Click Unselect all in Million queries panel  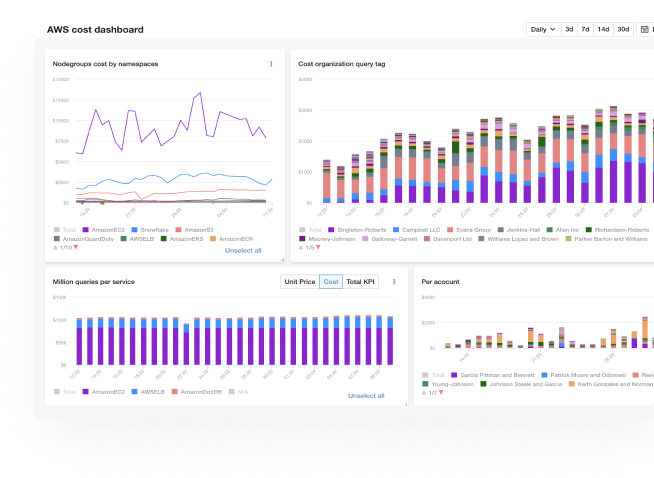[366, 396]
